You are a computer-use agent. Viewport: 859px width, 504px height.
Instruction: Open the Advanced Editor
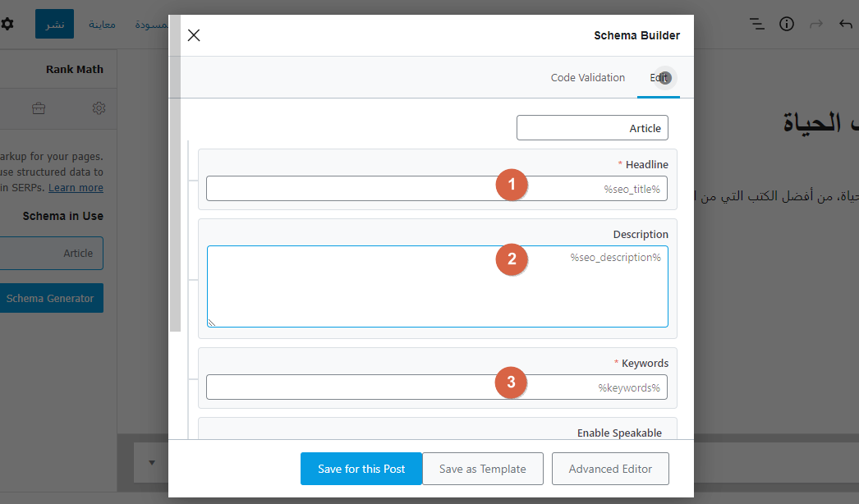[610, 469]
